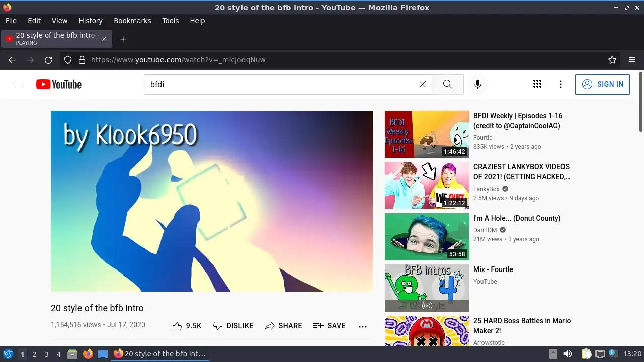Open the Bookmarks menu

pyautogui.click(x=132, y=21)
